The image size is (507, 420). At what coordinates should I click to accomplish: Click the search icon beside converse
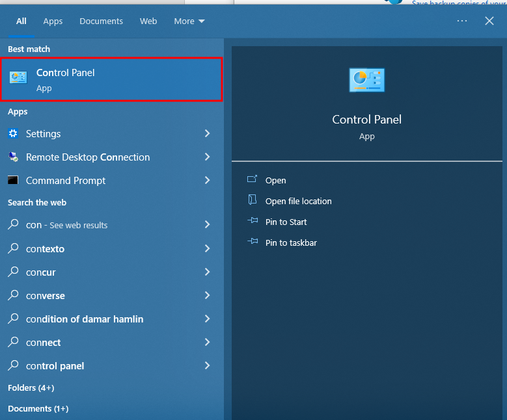click(x=13, y=295)
